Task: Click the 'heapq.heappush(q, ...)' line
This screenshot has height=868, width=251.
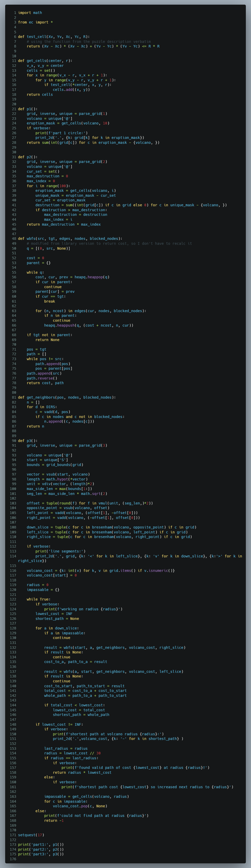Action: pos(89,325)
